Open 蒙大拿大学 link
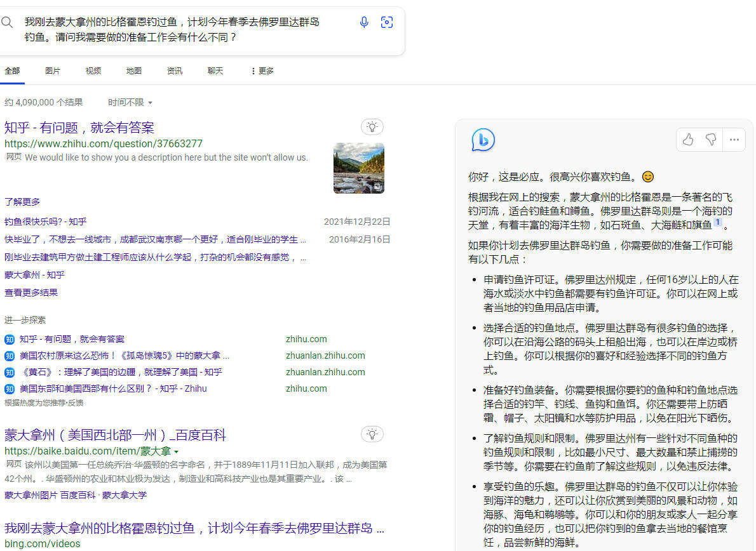The height and width of the screenshot is (551, 756). tap(125, 495)
